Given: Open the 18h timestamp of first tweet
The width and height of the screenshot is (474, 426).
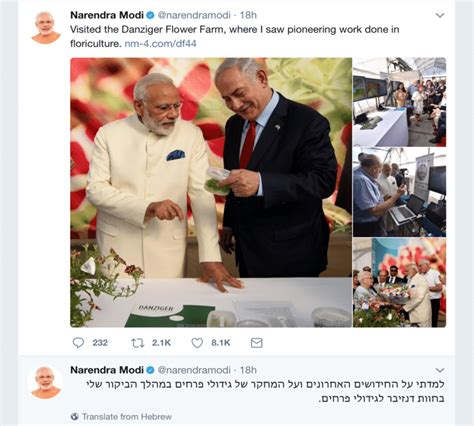Looking at the screenshot, I should [248, 15].
